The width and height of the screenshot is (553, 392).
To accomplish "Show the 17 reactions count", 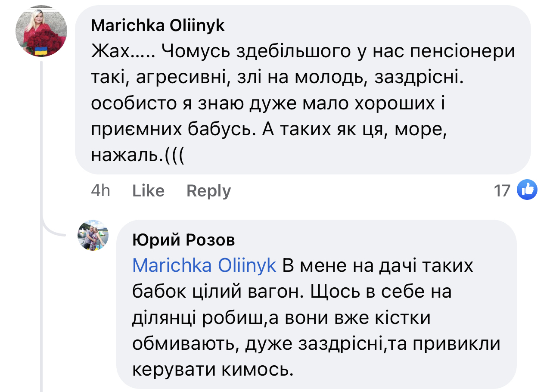I will click(x=502, y=190).
